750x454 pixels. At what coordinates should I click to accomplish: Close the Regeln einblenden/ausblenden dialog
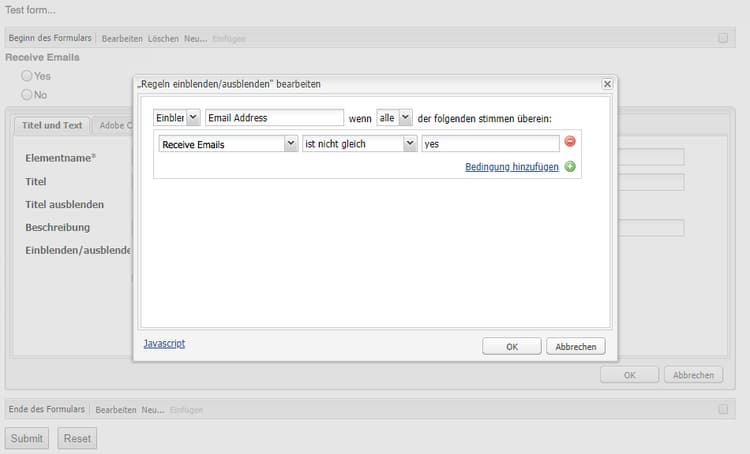pyautogui.click(x=607, y=84)
